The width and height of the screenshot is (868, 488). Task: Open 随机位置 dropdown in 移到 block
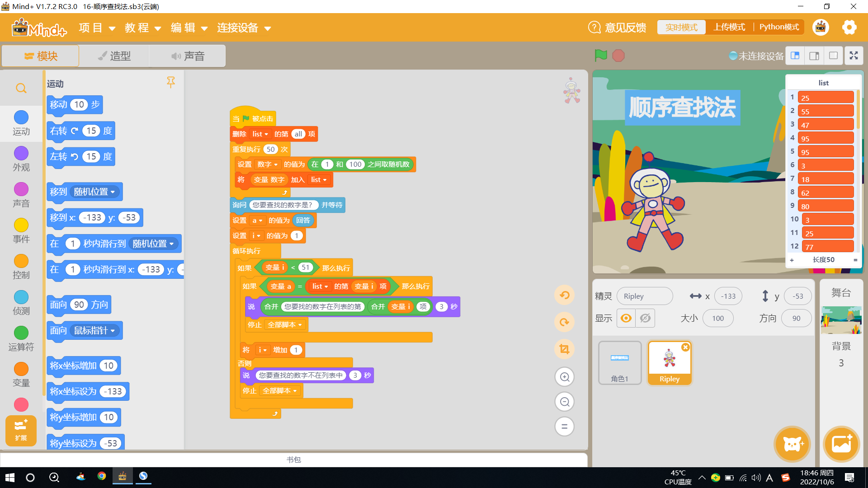coord(94,192)
